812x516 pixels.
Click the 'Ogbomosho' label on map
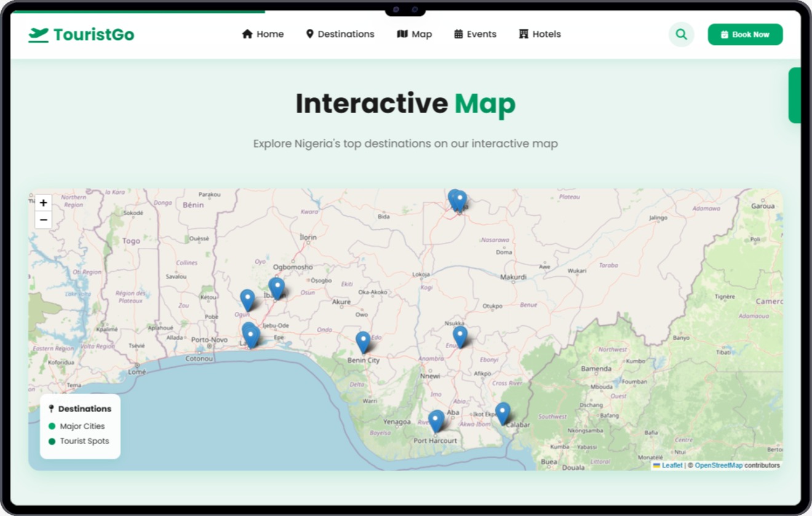pyautogui.click(x=293, y=267)
